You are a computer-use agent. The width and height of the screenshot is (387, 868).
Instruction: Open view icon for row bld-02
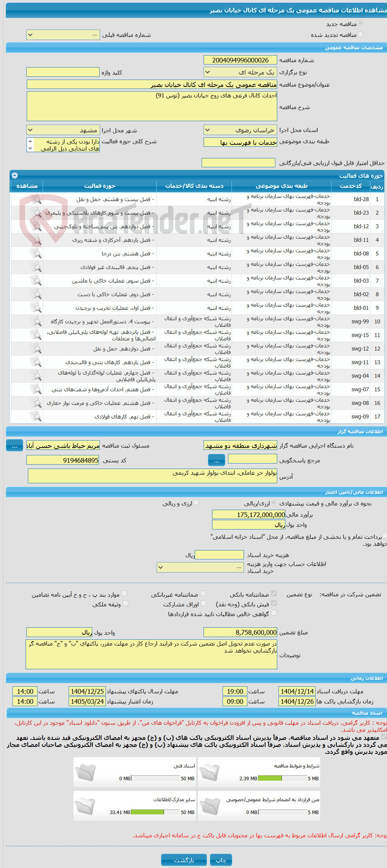[x=36, y=294]
